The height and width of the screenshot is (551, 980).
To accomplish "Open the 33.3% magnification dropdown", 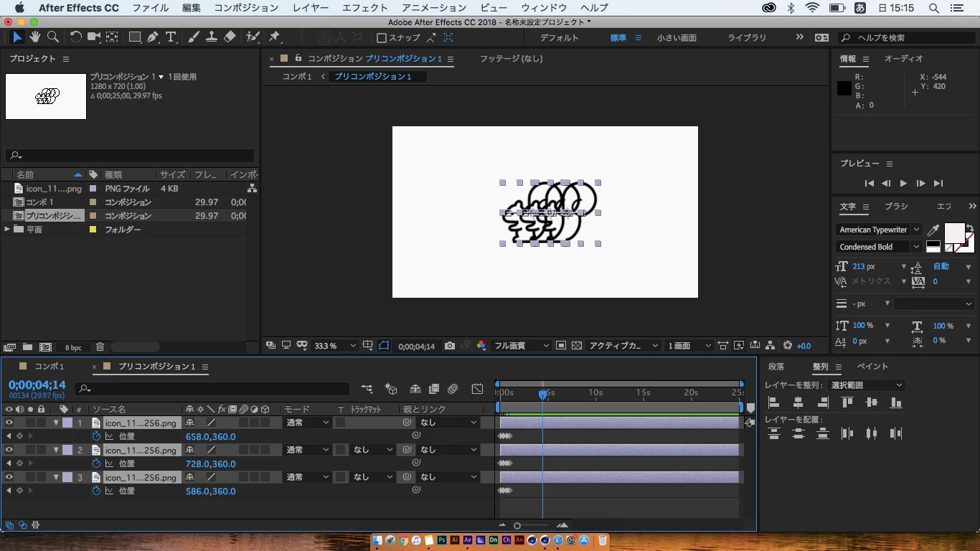I will (x=334, y=346).
